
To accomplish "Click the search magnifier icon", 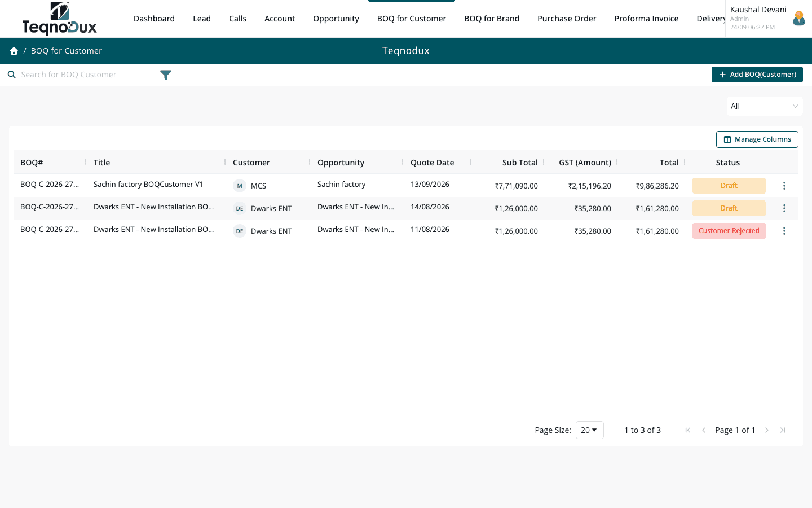I will pos(11,75).
